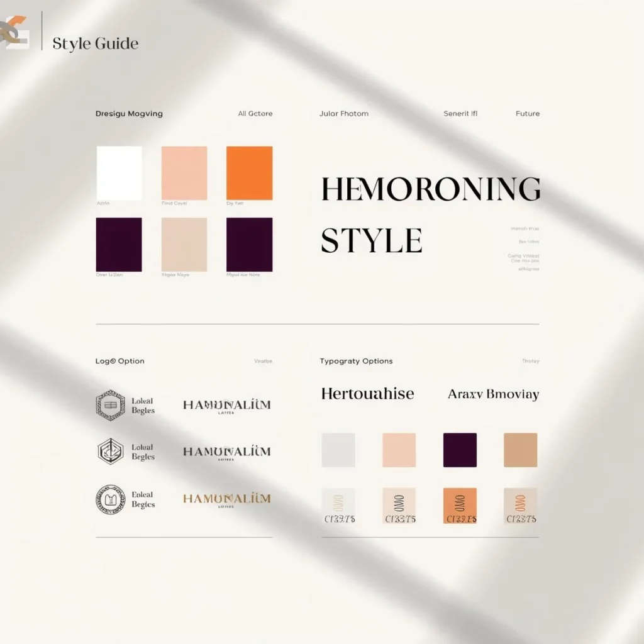Click the 'Style Guide' header logo text
Viewport: 644px width, 644px height.
(x=96, y=43)
